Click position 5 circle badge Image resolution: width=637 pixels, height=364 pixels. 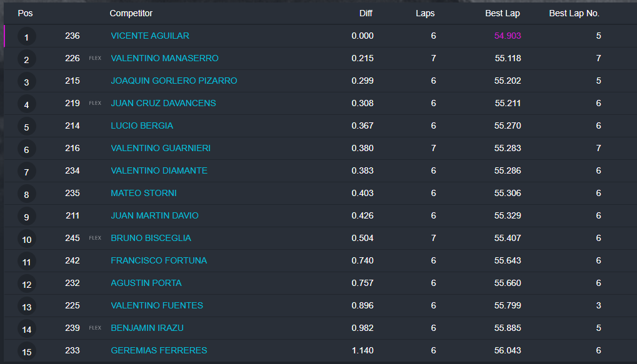click(x=26, y=127)
